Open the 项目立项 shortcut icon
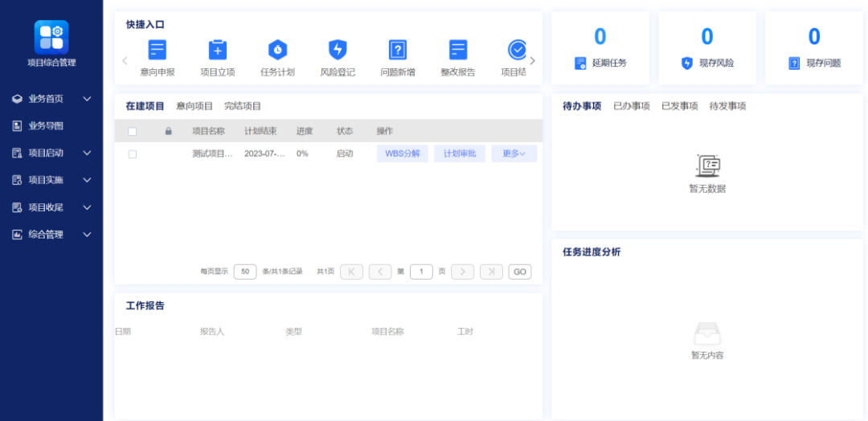 coord(218,50)
